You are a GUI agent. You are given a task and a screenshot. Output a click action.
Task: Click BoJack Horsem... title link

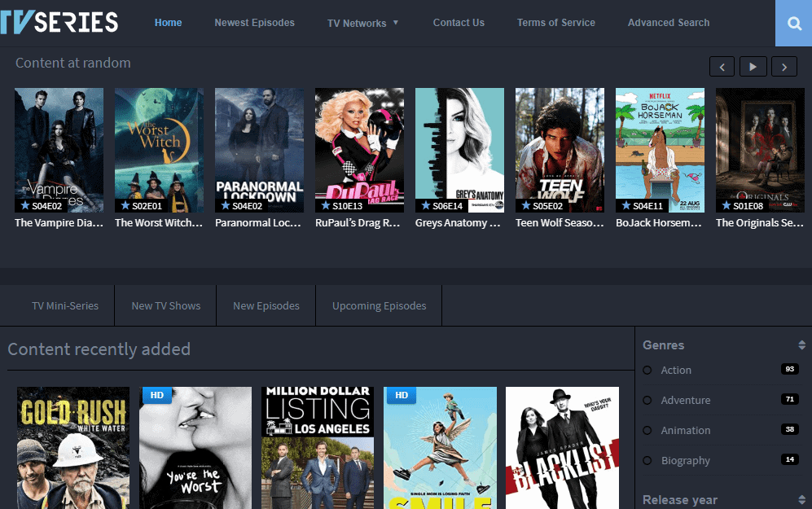[x=659, y=223]
